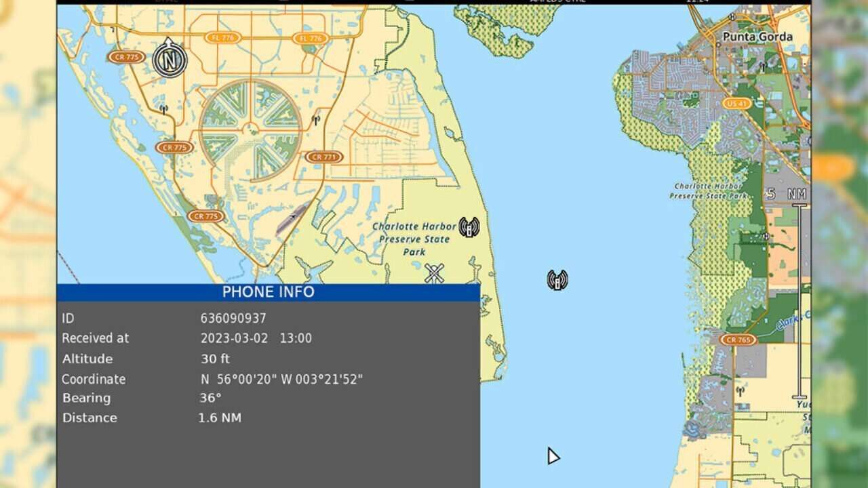Click the 5 NM map scale bar
Screen dimensions: 868x488
tap(800, 301)
